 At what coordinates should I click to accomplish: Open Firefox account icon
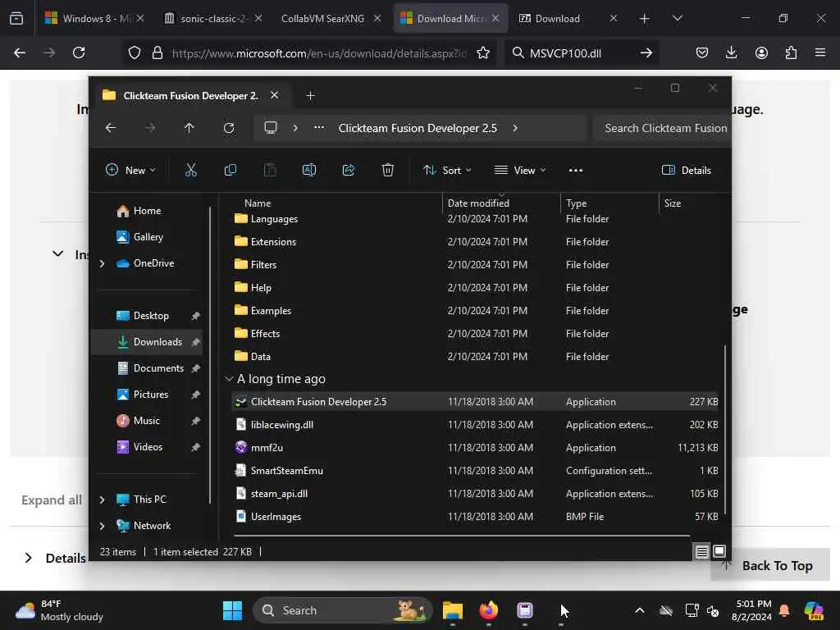[x=761, y=52]
